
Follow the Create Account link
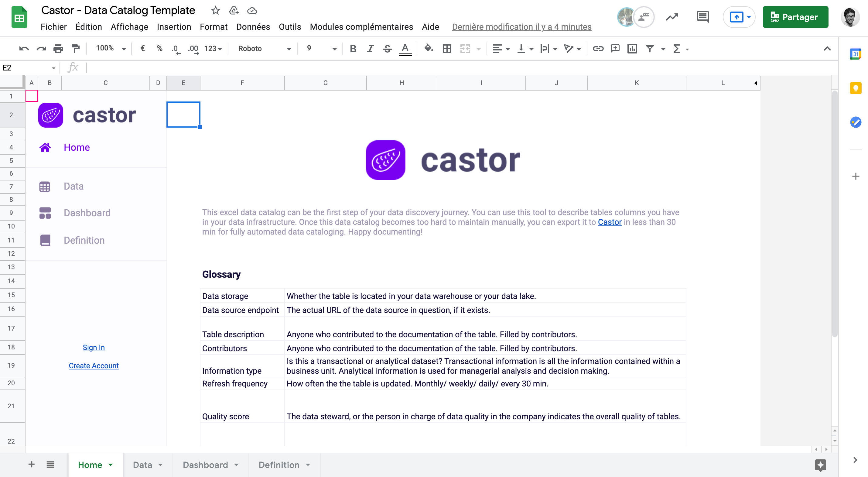pyautogui.click(x=94, y=366)
